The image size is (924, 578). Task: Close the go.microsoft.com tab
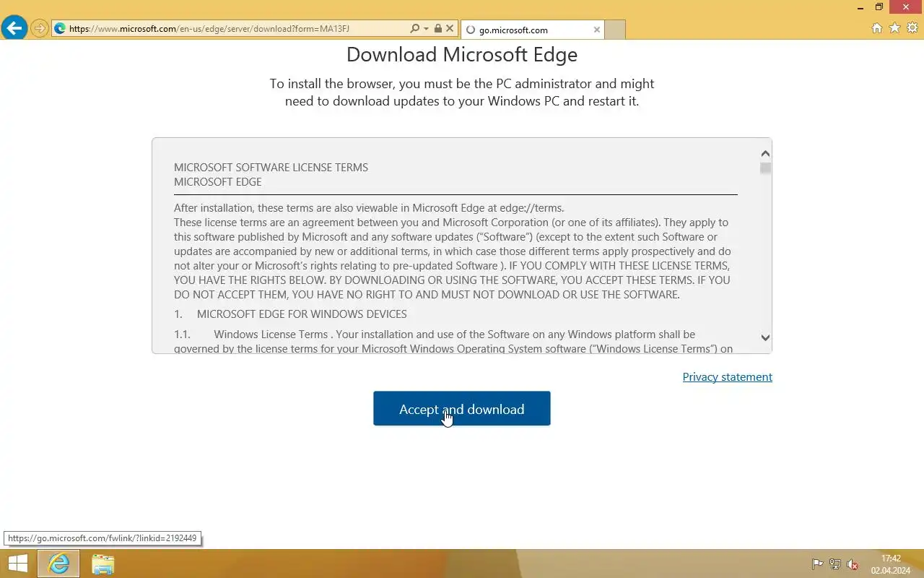tap(597, 30)
